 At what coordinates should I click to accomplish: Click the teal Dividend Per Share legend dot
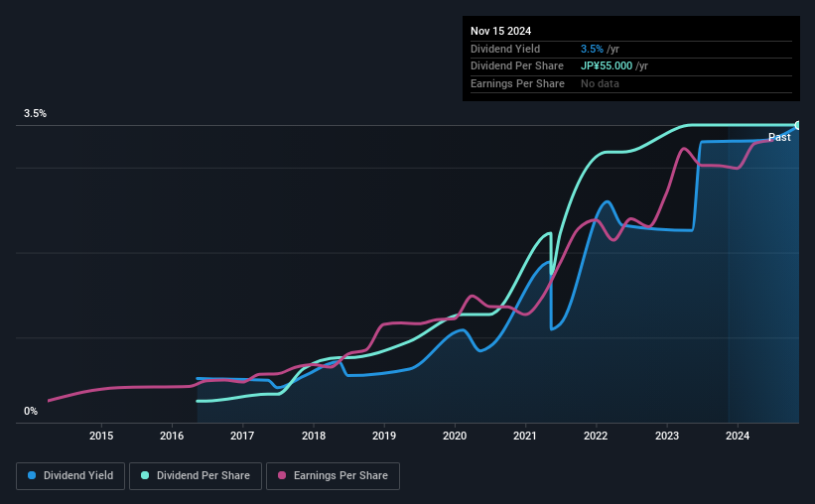(145, 475)
